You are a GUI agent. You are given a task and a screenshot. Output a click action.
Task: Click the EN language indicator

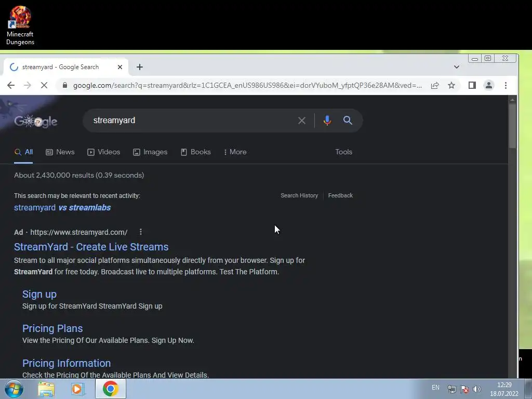pyautogui.click(x=435, y=388)
